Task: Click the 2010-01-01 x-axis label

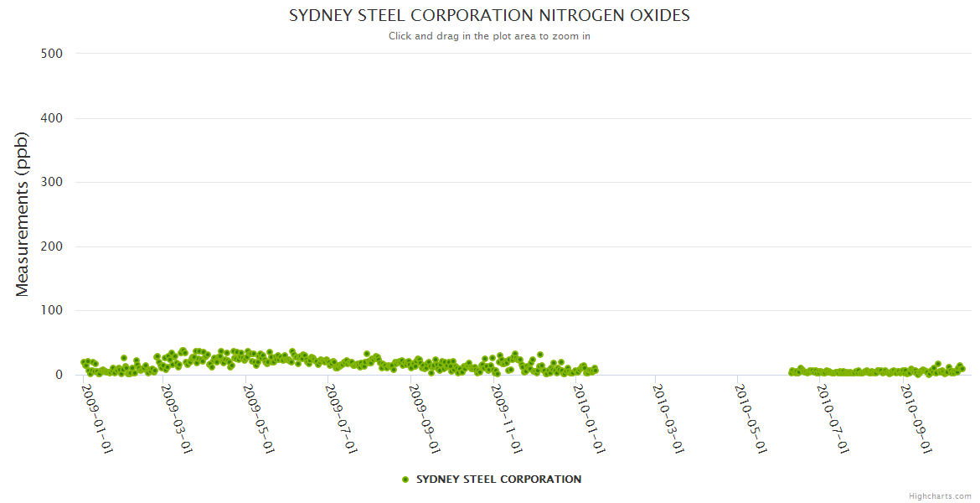Action: [x=589, y=418]
